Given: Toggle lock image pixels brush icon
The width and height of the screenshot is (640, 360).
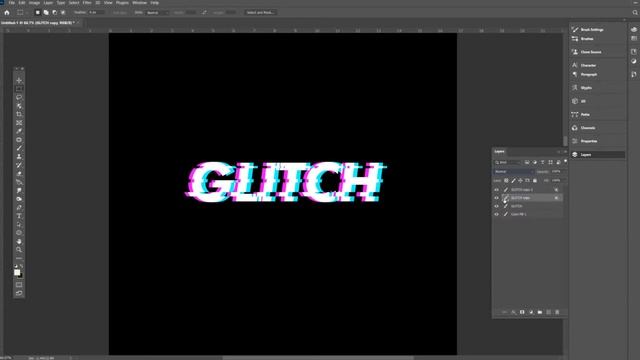Looking at the screenshot, I should pos(513,180).
